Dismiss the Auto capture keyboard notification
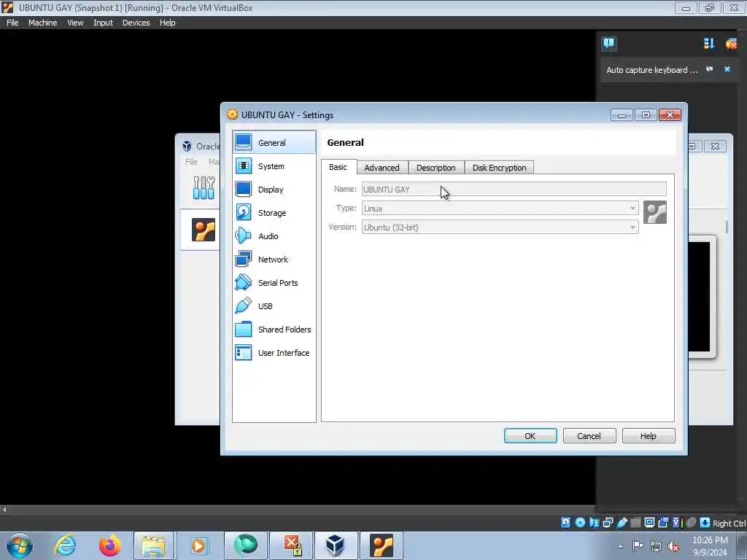The image size is (747, 560). [x=727, y=69]
